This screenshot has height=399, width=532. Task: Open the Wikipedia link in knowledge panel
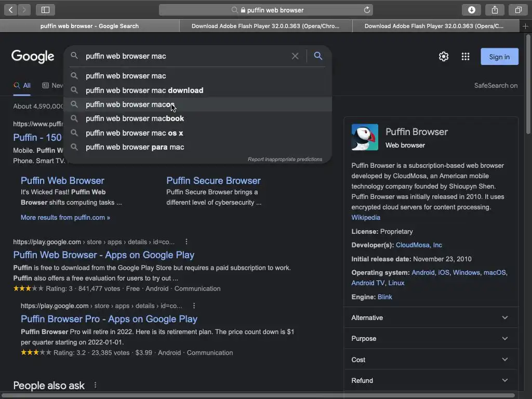click(x=366, y=218)
